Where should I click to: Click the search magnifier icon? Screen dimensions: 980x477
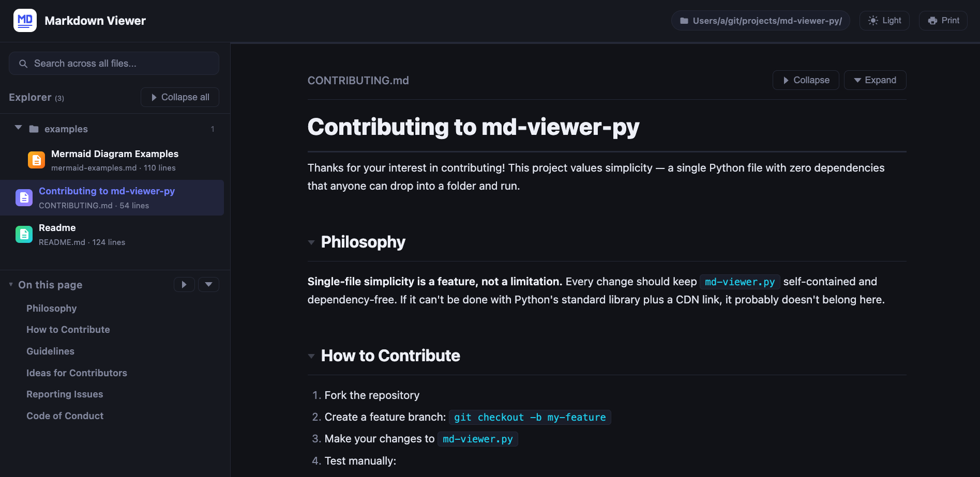pyautogui.click(x=23, y=63)
